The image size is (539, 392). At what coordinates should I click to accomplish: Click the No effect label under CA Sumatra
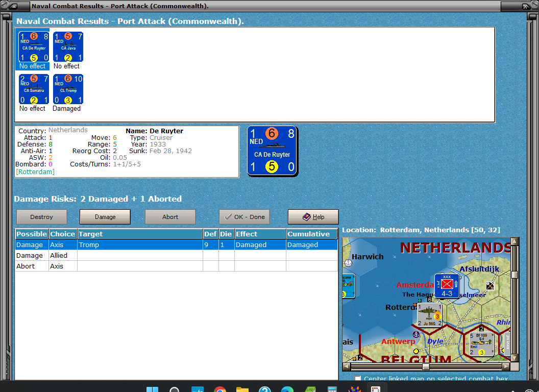32,109
